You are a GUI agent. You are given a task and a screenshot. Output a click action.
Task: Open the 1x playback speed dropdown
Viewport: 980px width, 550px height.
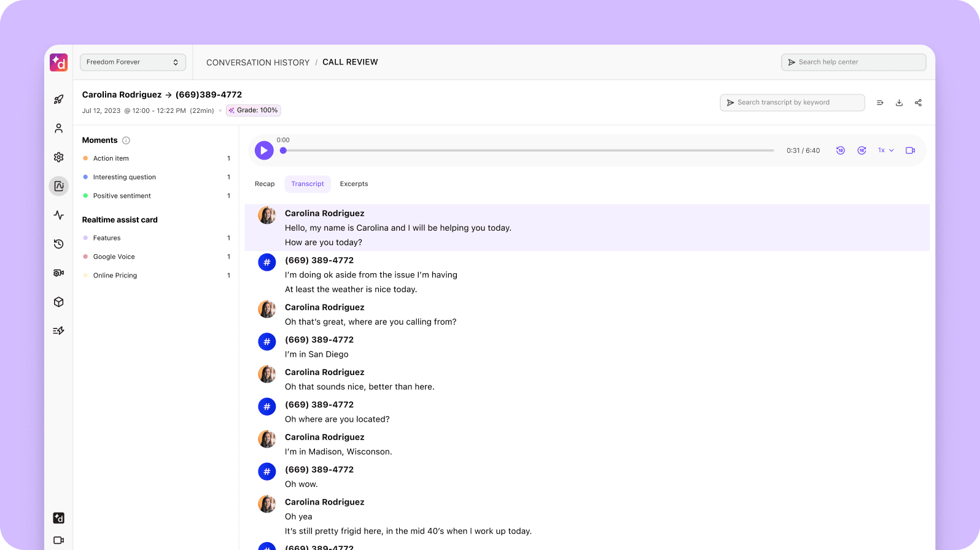pos(885,150)
